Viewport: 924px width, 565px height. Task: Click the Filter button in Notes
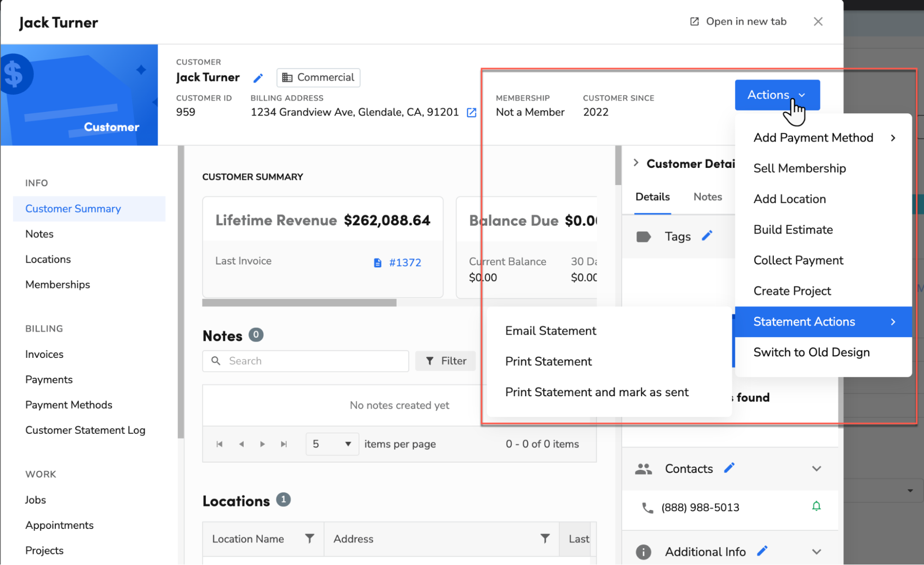click(446, 361)
